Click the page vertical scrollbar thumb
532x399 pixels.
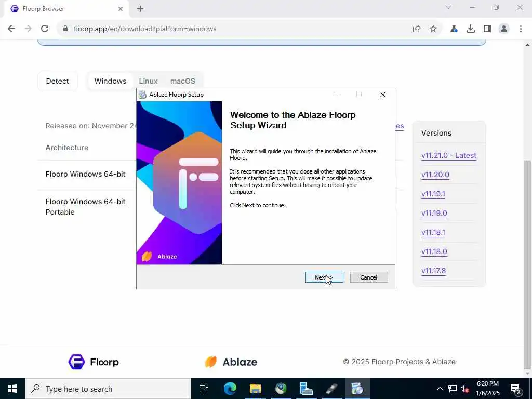527,264
